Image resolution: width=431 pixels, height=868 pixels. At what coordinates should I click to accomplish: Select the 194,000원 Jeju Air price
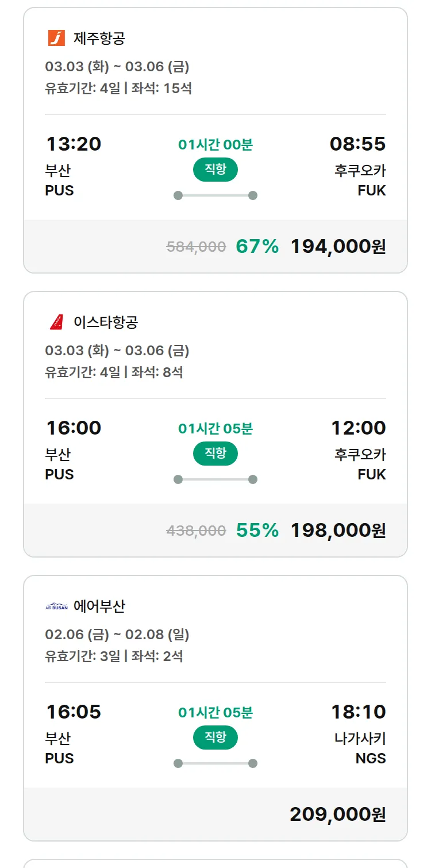(338, 247)
